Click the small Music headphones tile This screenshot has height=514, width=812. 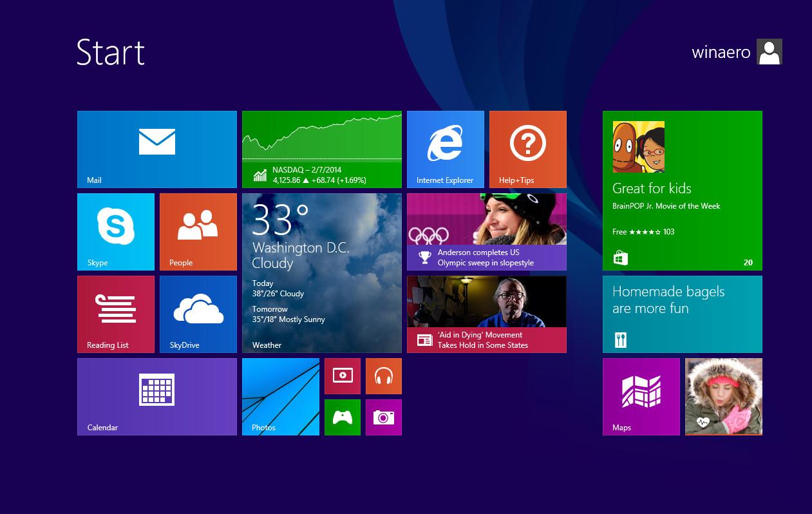384,376
